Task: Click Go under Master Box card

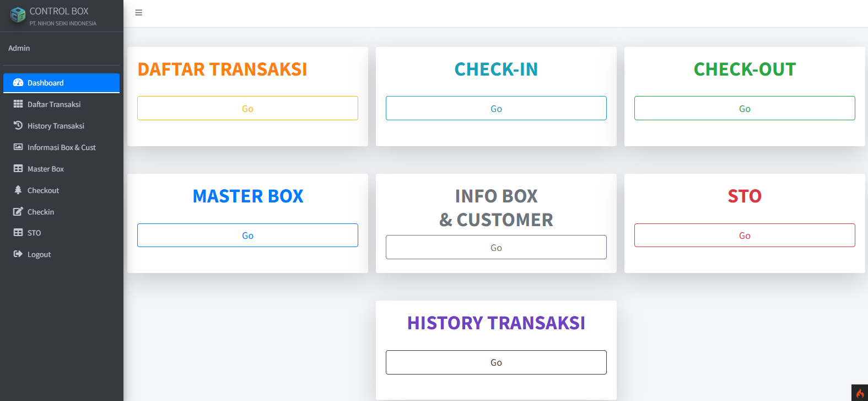Action: point(247,236)
